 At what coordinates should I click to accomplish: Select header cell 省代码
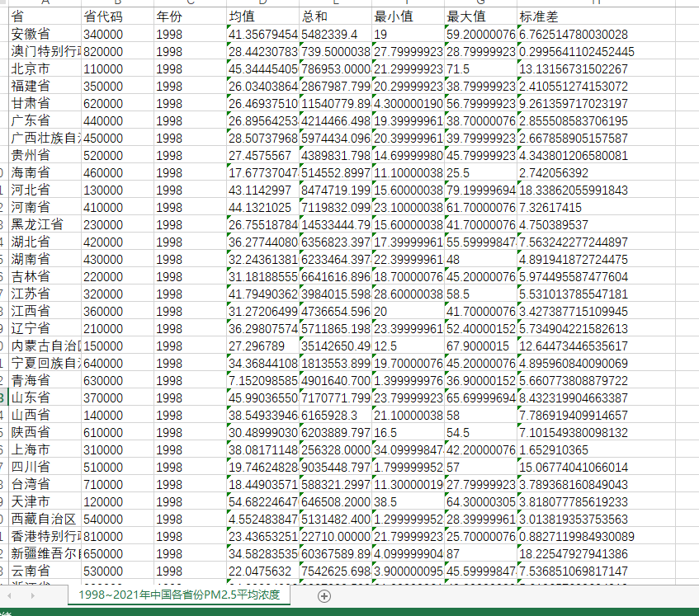118,16
